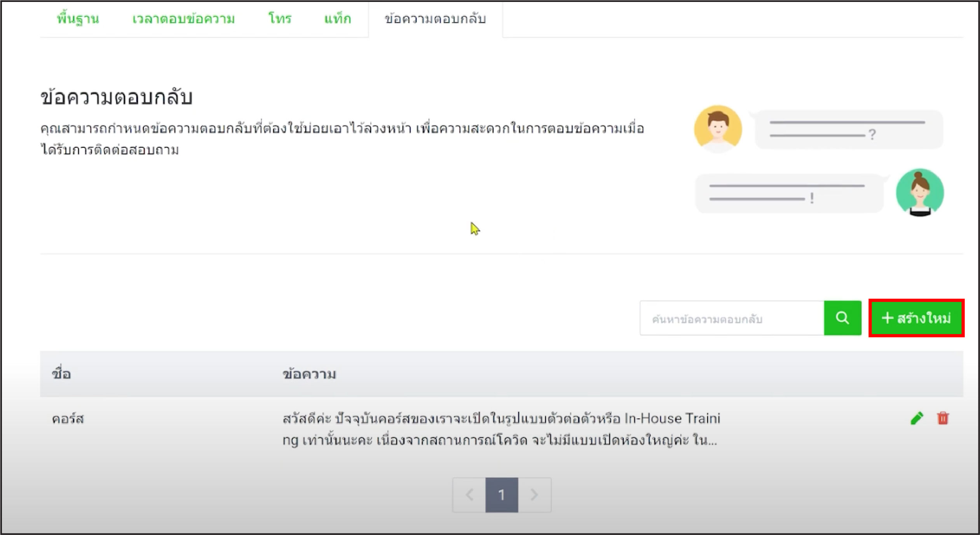
Task: Go to next page arrow
Action: [x=535, y=495]
